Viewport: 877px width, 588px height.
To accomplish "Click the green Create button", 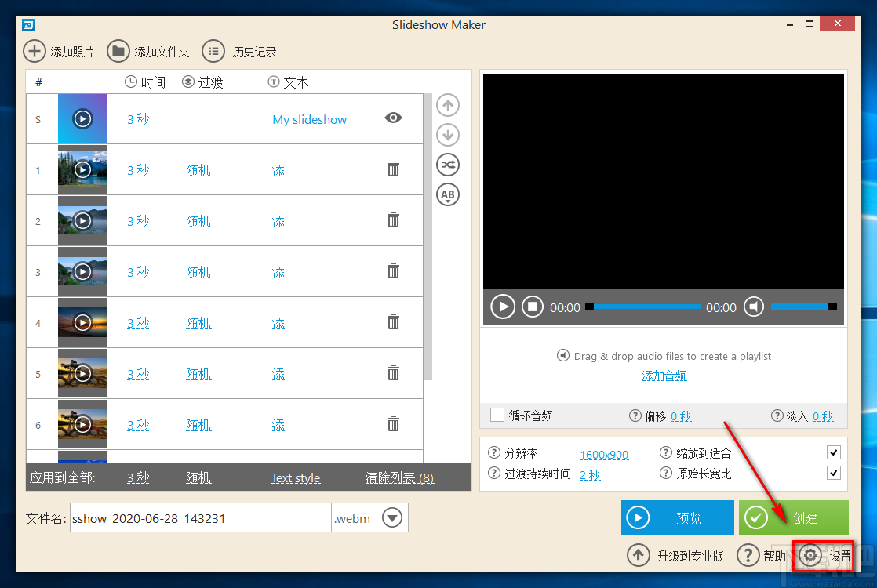I will coord(794,517).
